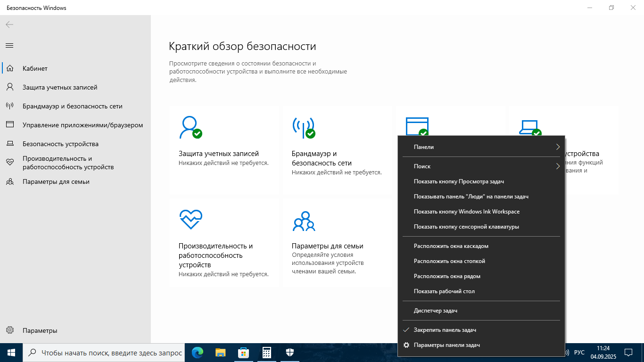Collapse the sidebar with the hamburger icon
The image size is (644, 362).
[9, 46]
